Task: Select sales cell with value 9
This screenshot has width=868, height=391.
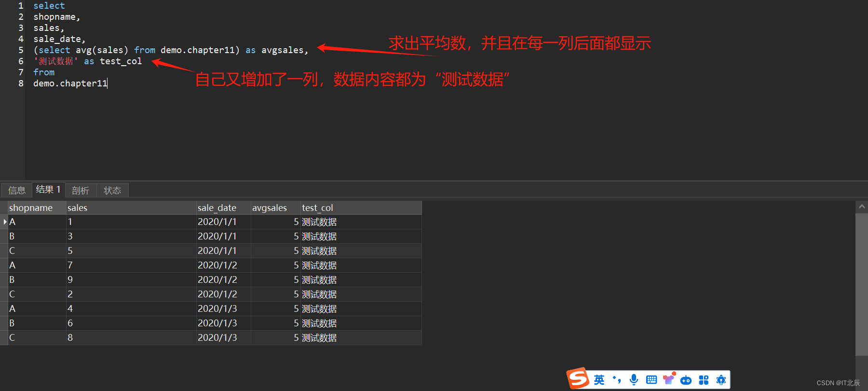Action: pyautogui.click(x=131, y=279)
